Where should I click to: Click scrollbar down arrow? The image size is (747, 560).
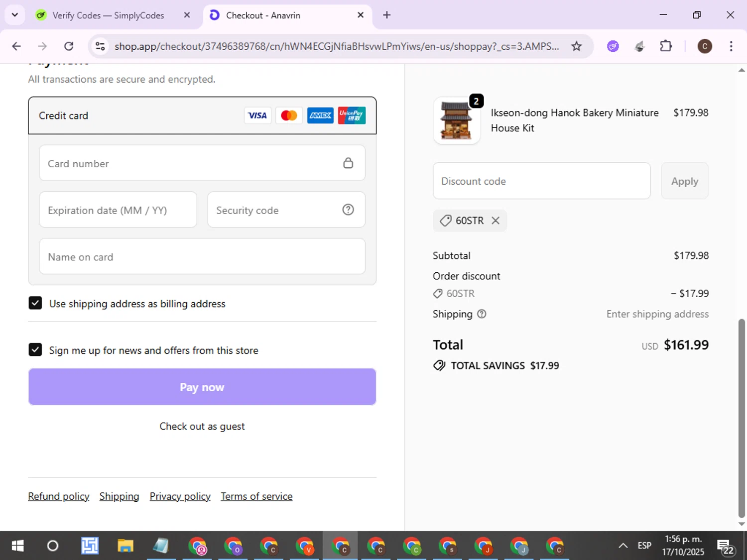pyautogui.click(x=742, y=524)
